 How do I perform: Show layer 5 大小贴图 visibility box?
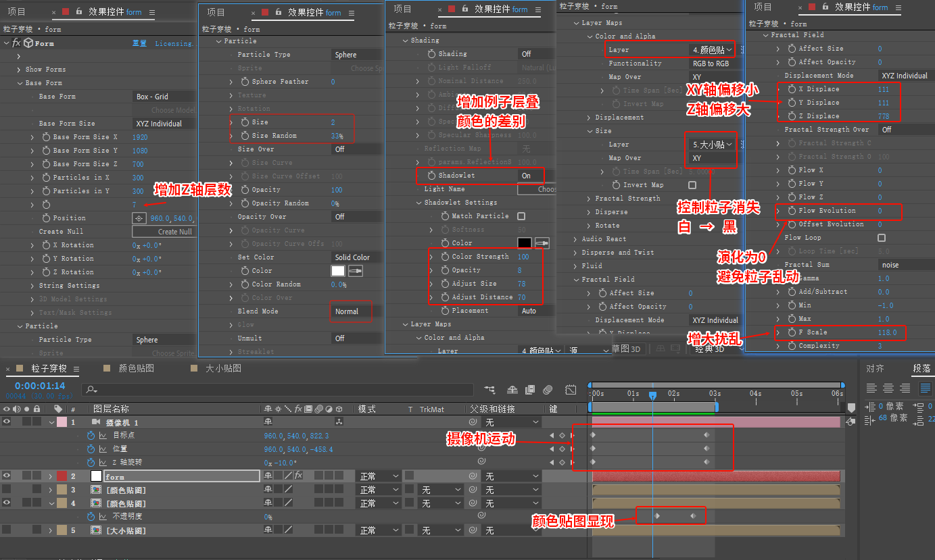point(7,530)
